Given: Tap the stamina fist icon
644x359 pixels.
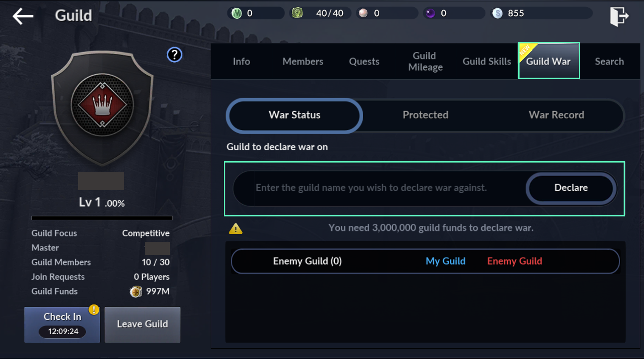Looking at the screenshot, I should point(297,13).
